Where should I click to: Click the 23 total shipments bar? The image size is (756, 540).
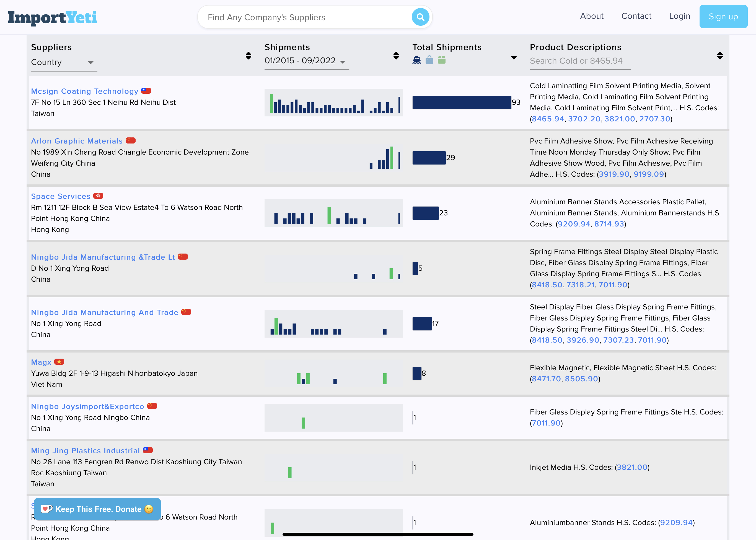coord(425,213)
